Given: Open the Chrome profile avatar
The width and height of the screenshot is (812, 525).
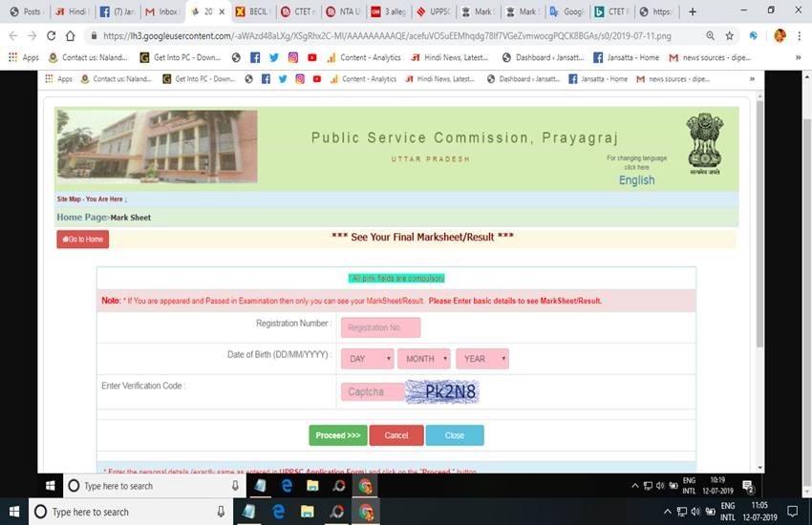Looking at the screenshot, I should click(x=780, y=35).
